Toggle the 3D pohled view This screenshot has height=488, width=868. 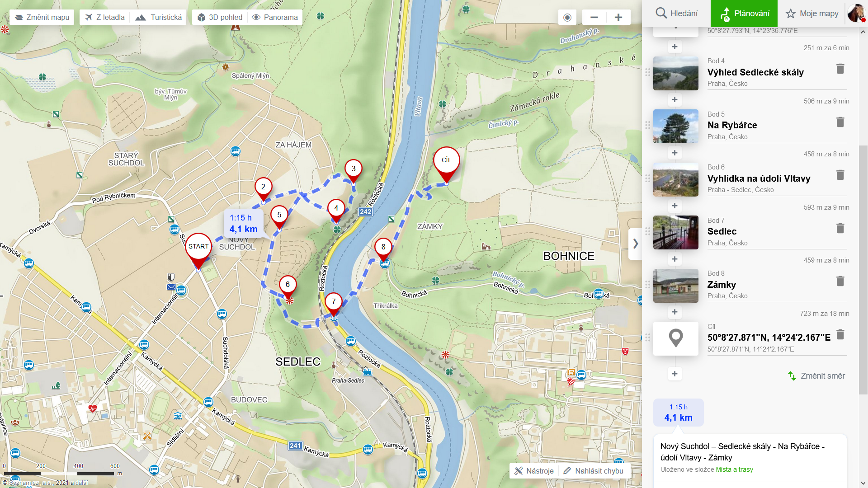point(220,18)
